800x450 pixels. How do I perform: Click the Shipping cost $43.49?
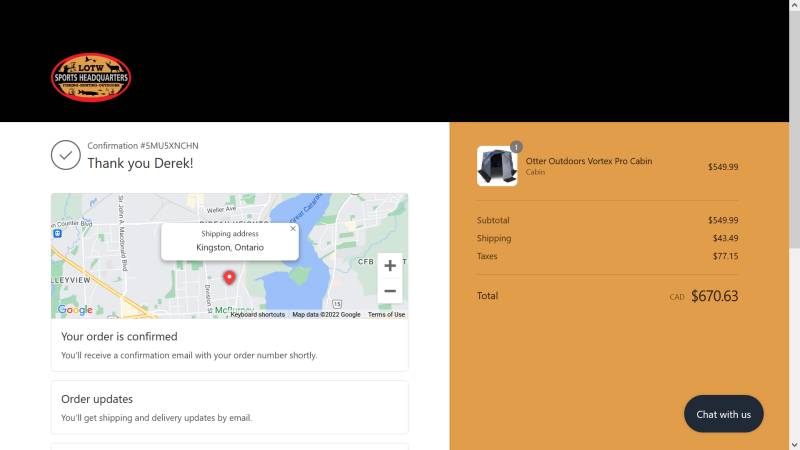click(726, 238)
